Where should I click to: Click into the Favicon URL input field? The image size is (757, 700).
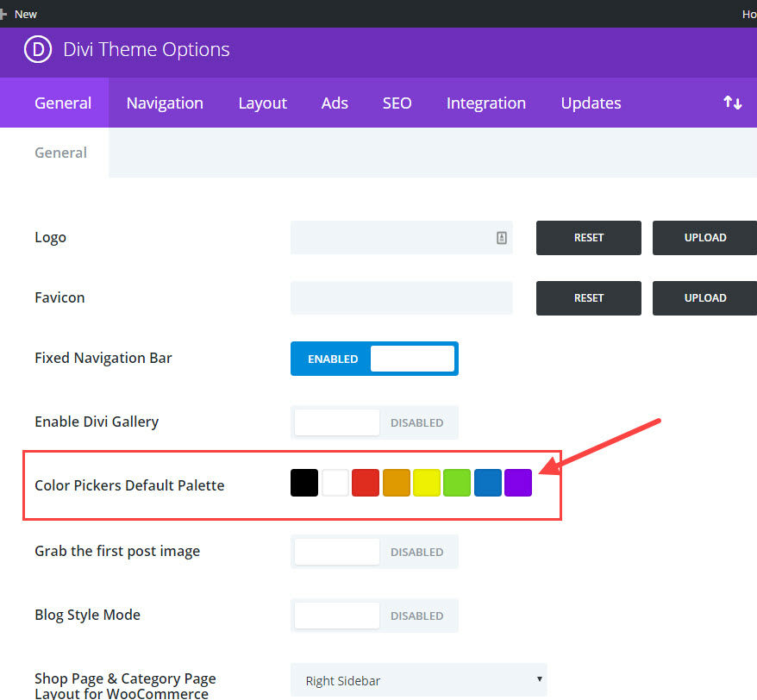(x=401, y=298)
